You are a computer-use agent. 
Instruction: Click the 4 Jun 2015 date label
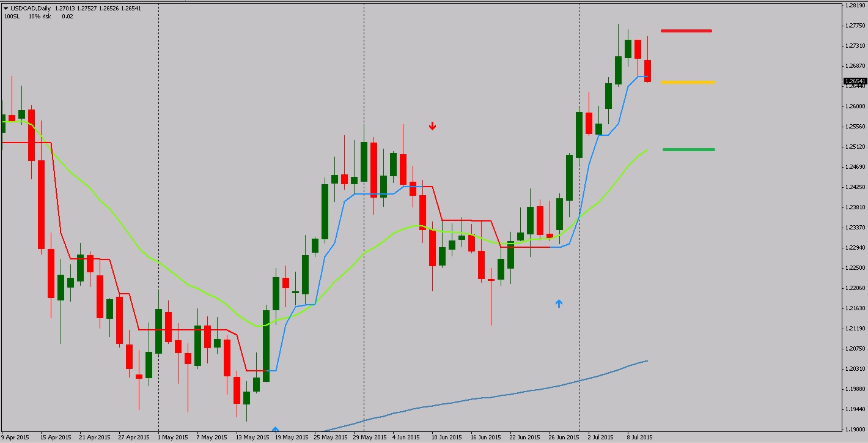[x=406, y=437]
